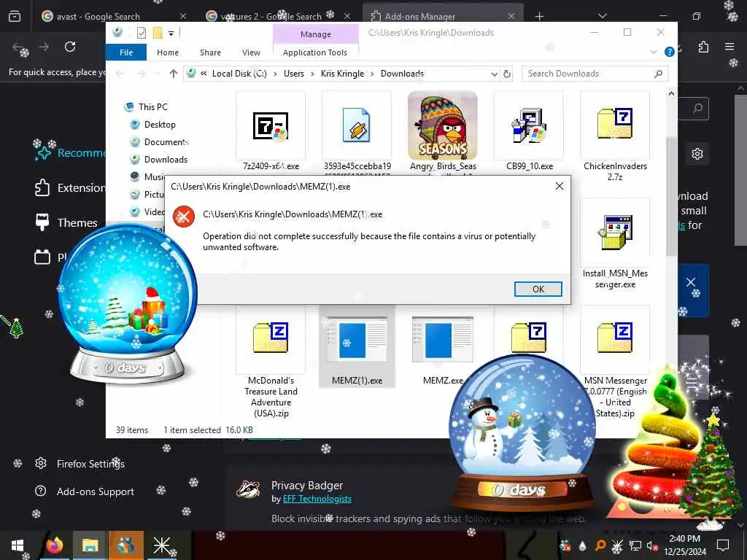Viewport: 747px width, 560px height.
Task: Open Desktop in navigation pane
Action: 160,124
